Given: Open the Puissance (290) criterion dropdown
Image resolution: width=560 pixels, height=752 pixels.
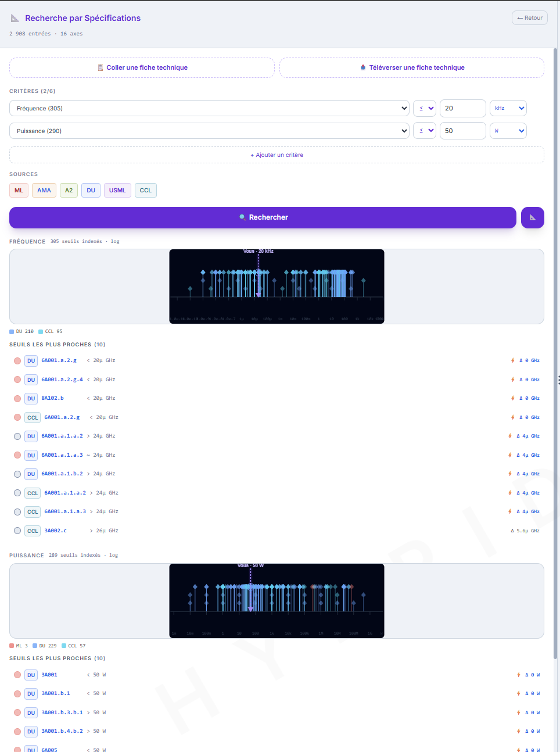Looking at the screenshot, I should (x=210, y=131).
